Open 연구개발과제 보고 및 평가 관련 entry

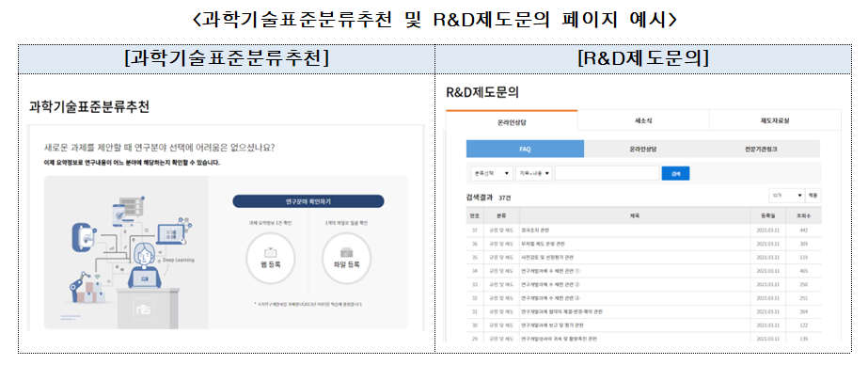(x=552, y=325)
